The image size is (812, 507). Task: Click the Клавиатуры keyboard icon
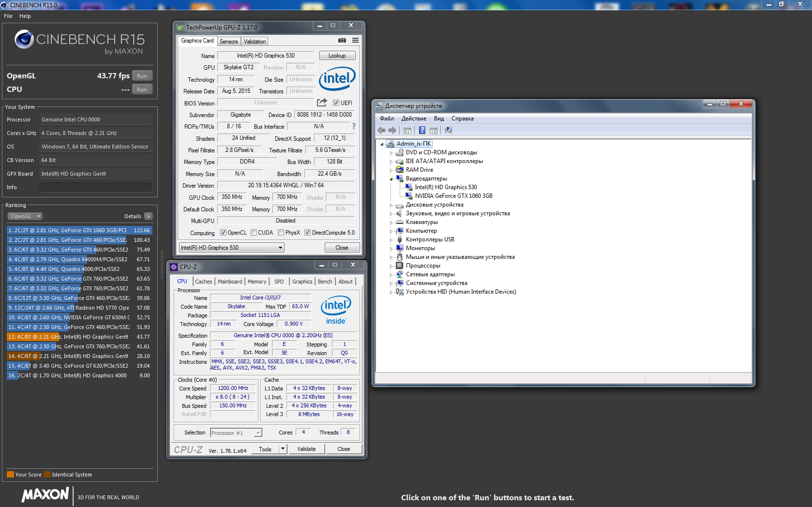400,222
